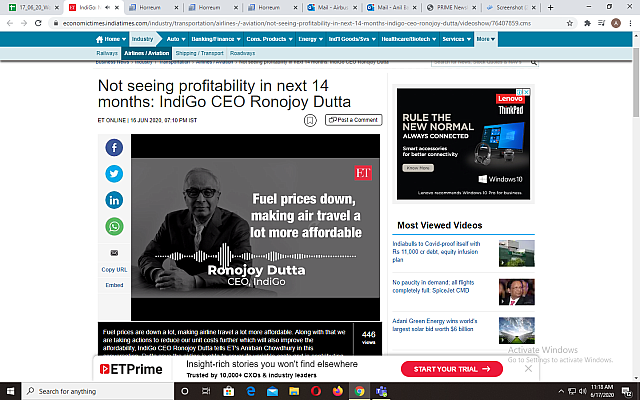
Task: Play the Ronojoy Dutta video
Action: 256,228
